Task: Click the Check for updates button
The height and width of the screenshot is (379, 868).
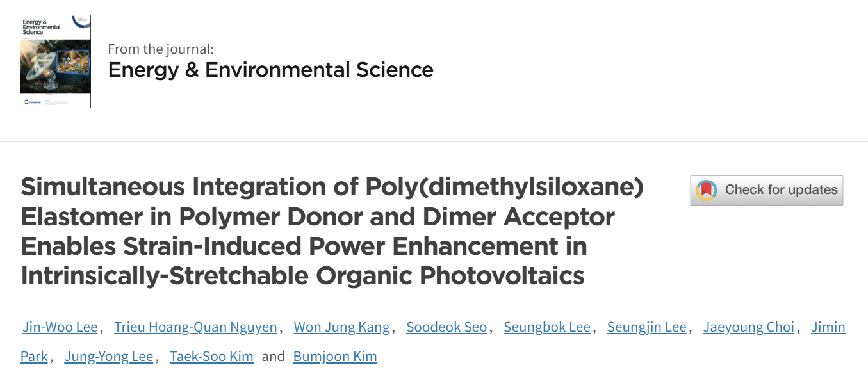Action: tap(766, 190)
